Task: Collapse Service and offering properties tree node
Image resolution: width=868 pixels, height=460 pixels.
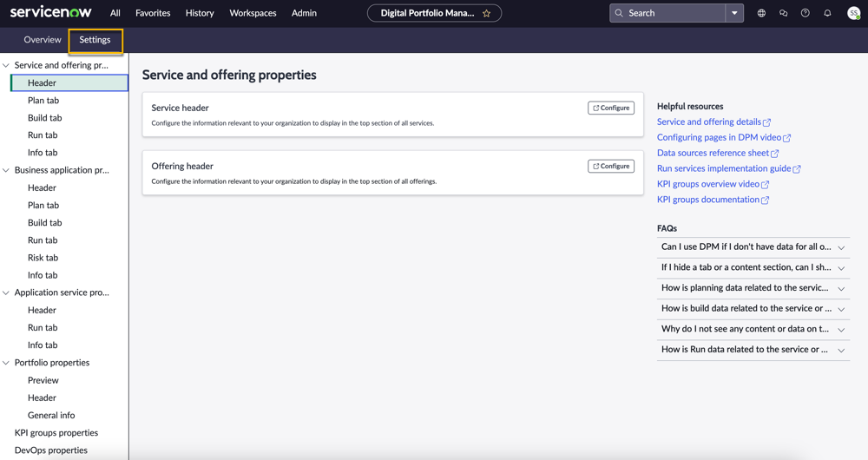Action: coord(6,65)
